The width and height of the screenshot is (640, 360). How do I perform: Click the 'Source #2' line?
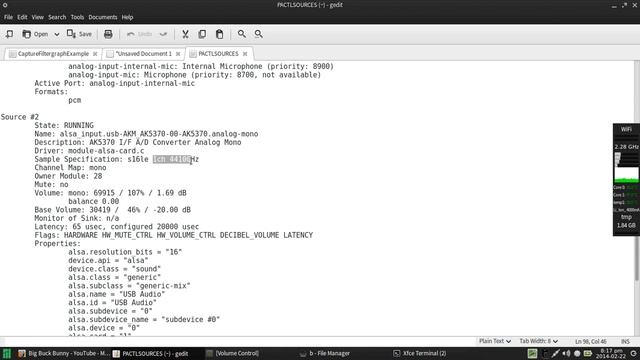coord(20,117)
